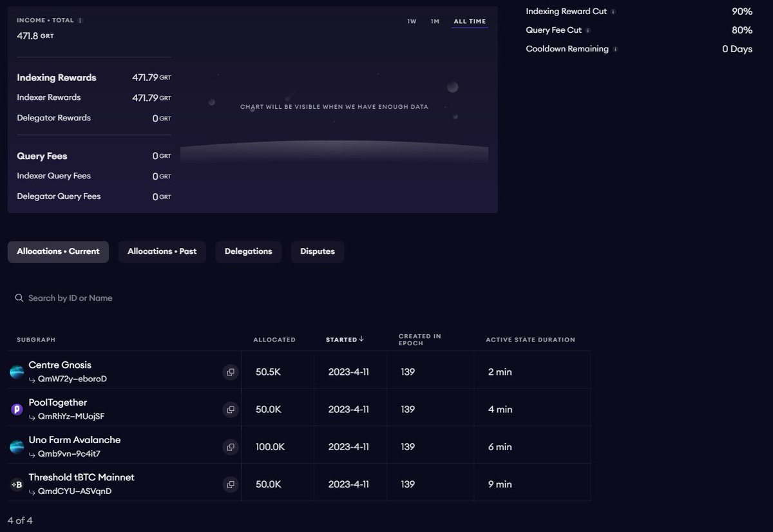This screenshot has width=773, height=532.
Task: Click info icon beside Income Total
Action: pyautogui.click(x=80, y=21)
